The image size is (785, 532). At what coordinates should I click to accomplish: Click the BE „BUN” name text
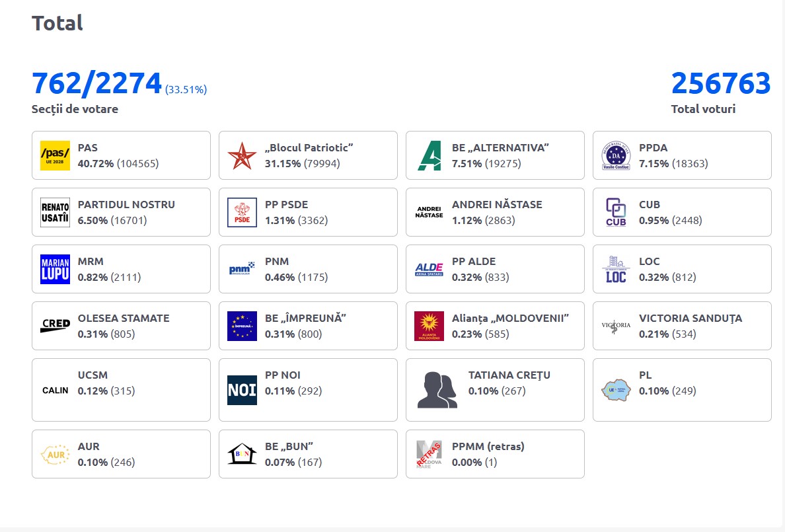(x=289, y=446)
